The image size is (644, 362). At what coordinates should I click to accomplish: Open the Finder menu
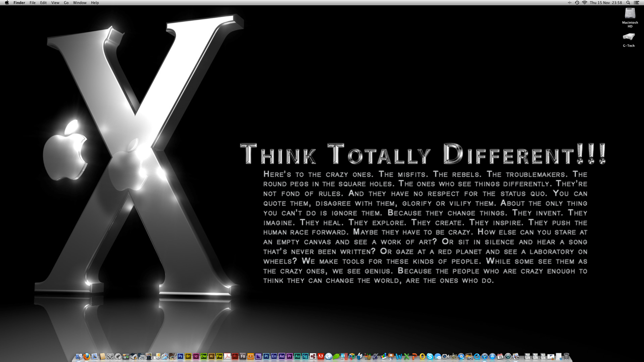point(19,3)
